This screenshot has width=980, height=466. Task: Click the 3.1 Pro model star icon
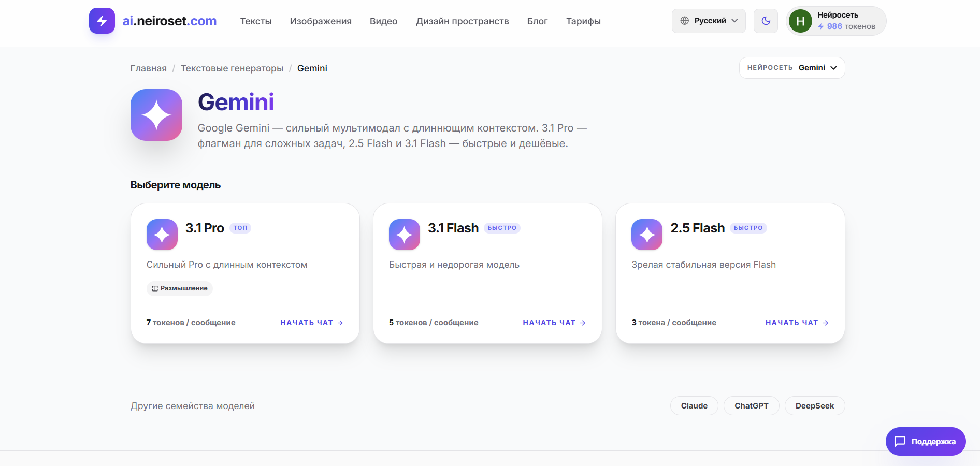[162, 235]
